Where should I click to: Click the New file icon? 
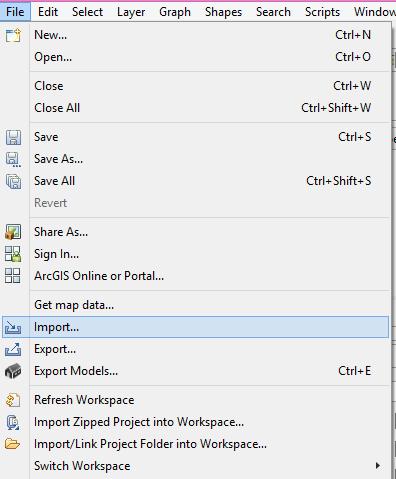(13, 35)
